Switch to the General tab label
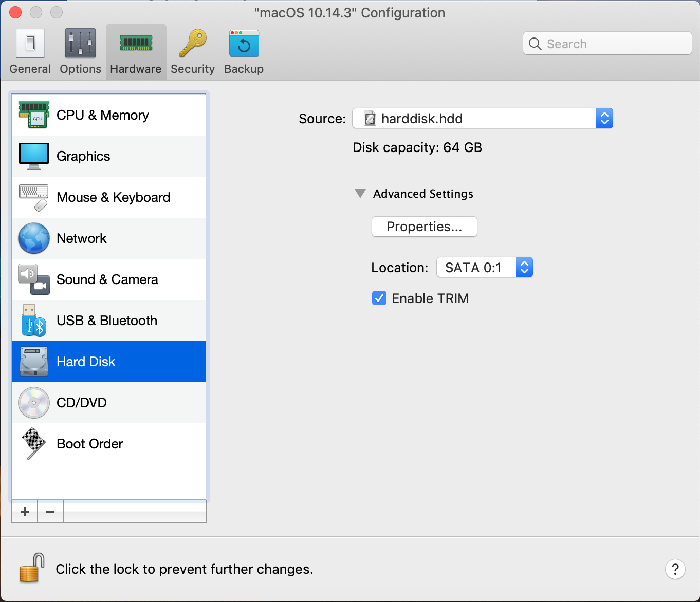Image resolution: width=700 pixels, height=602 pixels. click(x=30, y=69)
